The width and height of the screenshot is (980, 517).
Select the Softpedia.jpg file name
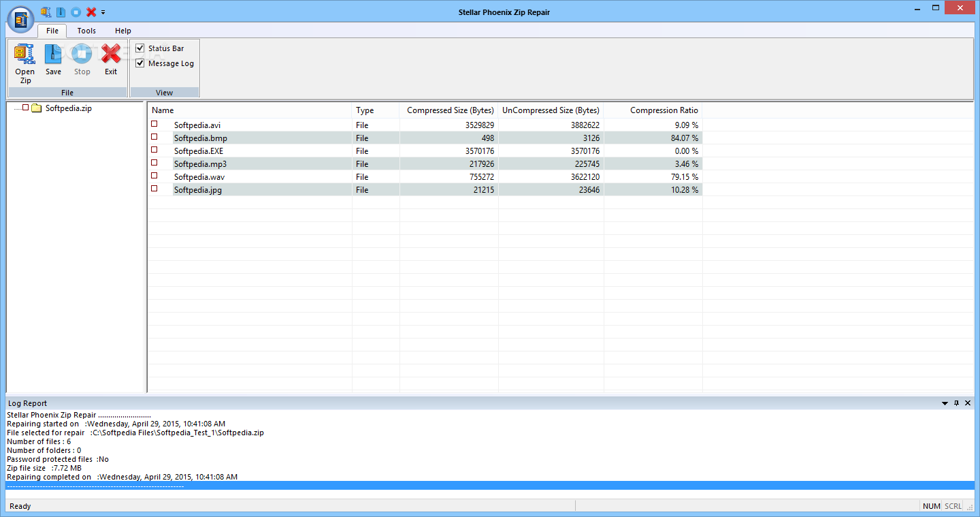click(198, 190)
